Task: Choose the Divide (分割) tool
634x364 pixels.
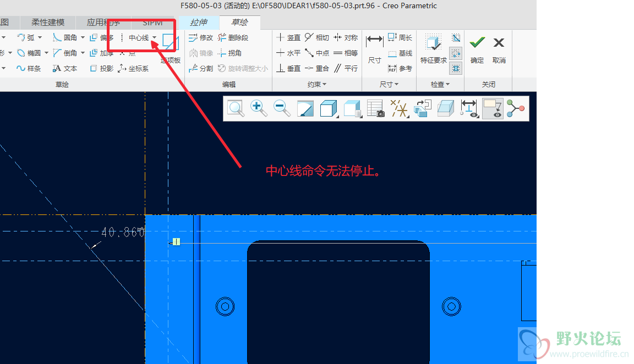Action: (201, 68)
